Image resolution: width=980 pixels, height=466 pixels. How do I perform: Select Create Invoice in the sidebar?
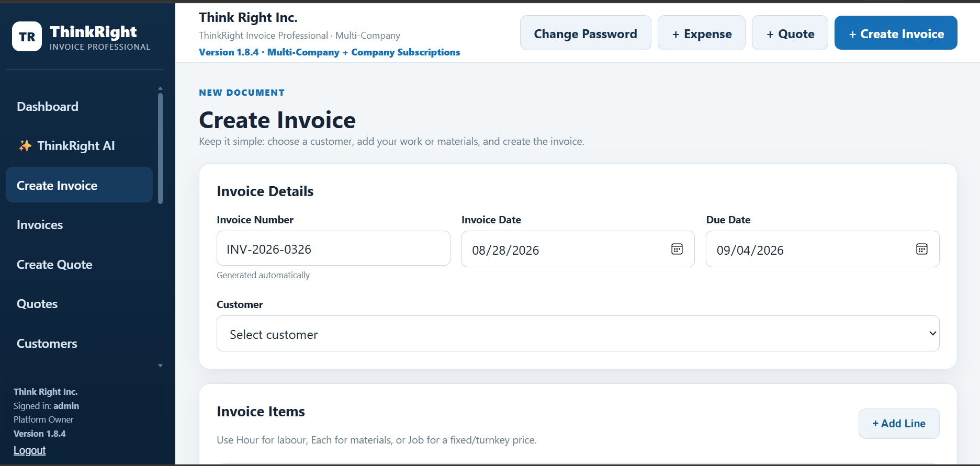point(79,185)
